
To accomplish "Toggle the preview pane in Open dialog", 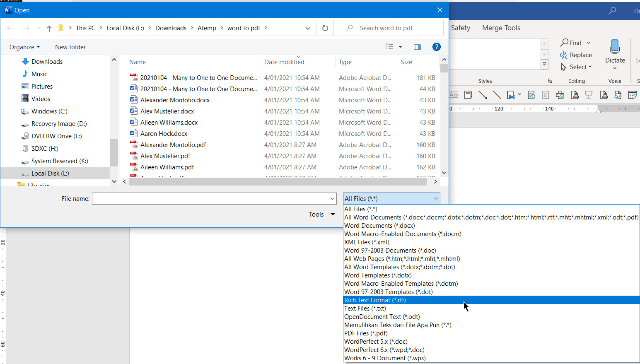I will click(418, 47).
